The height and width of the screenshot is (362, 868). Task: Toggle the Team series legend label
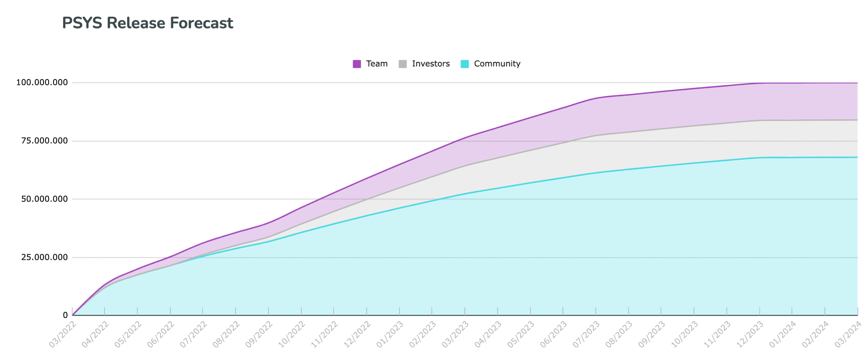[377, 64]
